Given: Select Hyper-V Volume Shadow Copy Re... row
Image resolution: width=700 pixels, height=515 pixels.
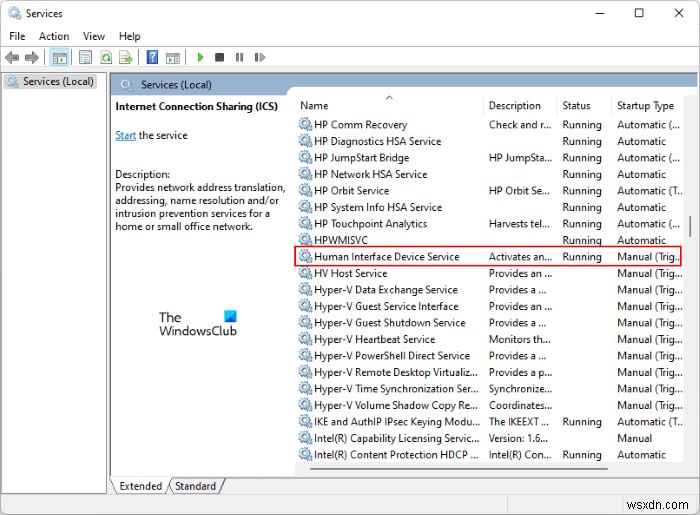Looking at the screenshot, I should (x=490, y=405).
